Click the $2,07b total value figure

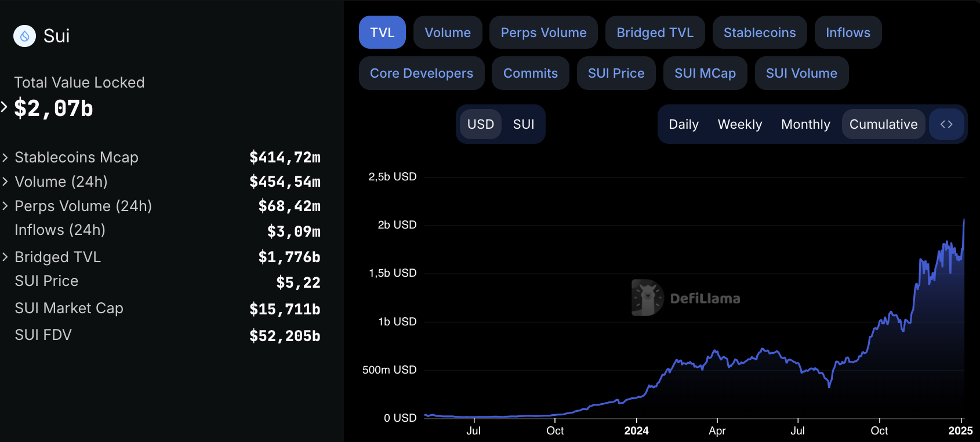53,108
